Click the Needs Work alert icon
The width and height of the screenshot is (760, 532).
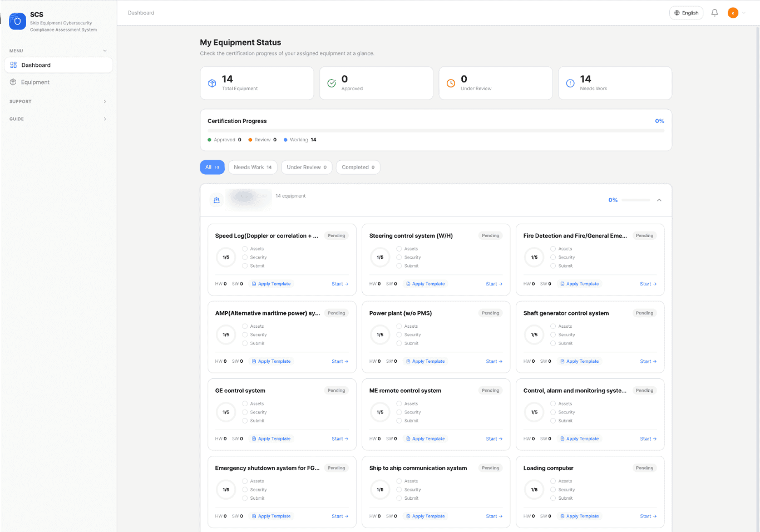coord(570,83)
